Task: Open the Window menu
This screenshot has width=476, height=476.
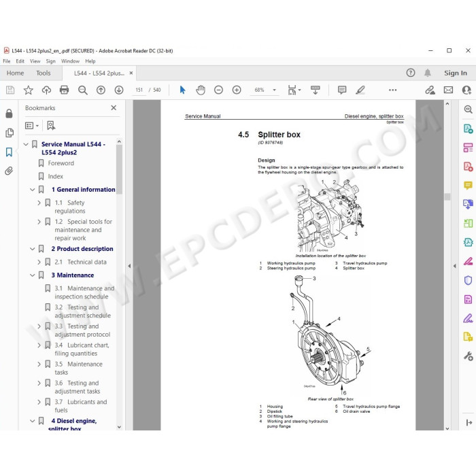Action: (70, 61)
